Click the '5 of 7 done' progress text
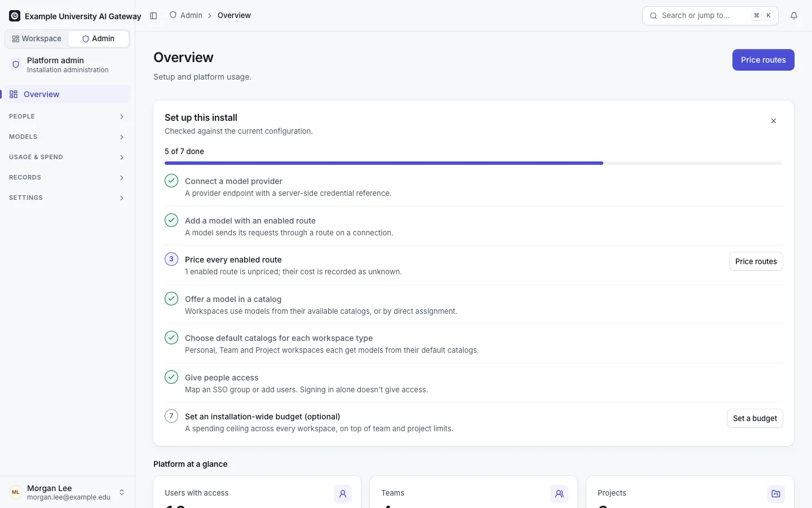This screenshot has height=508, width=812. point(184,151)
